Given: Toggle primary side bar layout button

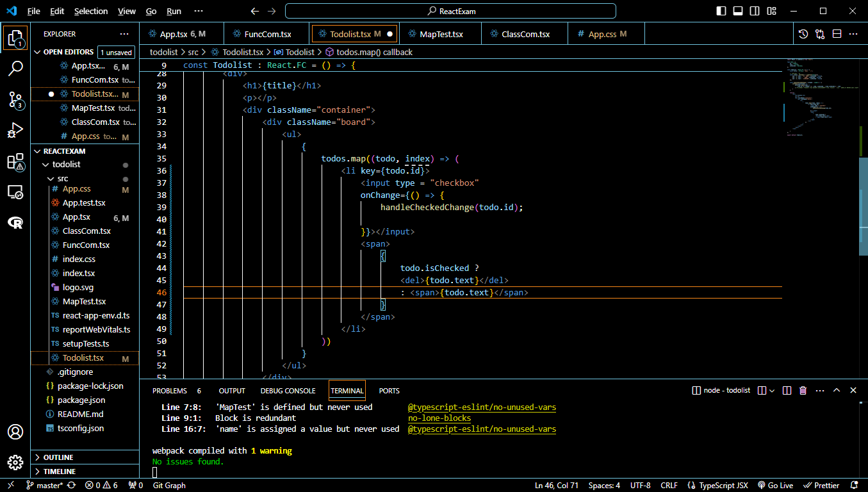Looking at the screenshot, I should [721, 11].
